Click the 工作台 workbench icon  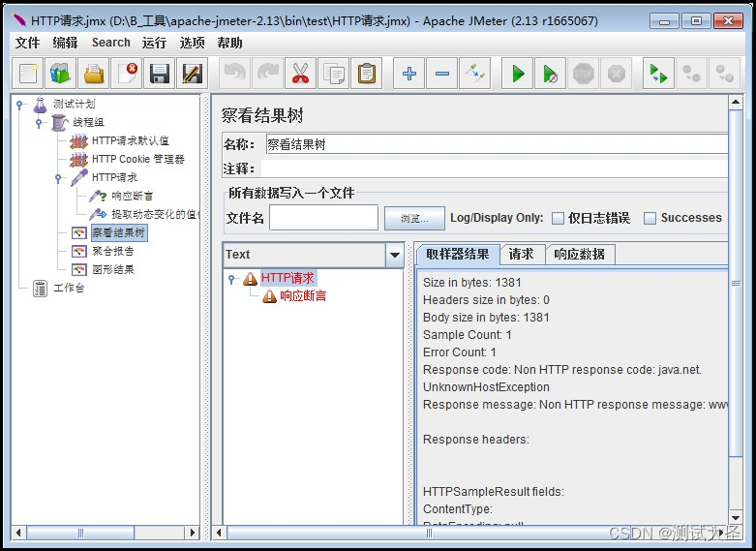40,288
